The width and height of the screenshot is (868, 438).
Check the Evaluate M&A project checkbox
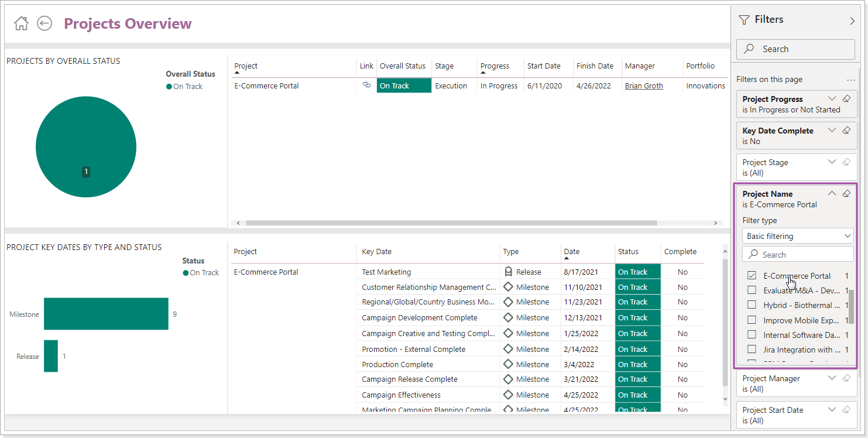pyautogui.click(x=751, y=290)
